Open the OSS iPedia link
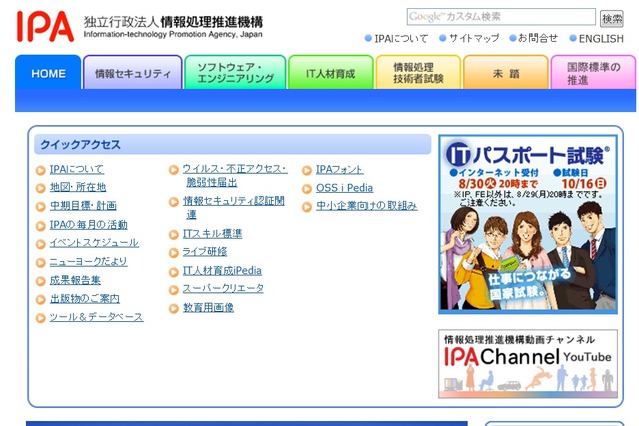The height and width of the screenshot is (426, 639). click(344, 188)
